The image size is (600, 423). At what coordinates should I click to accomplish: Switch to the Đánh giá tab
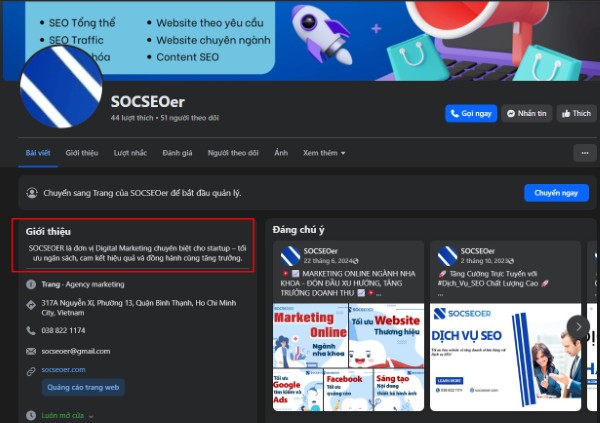click(x=177, y=153)
